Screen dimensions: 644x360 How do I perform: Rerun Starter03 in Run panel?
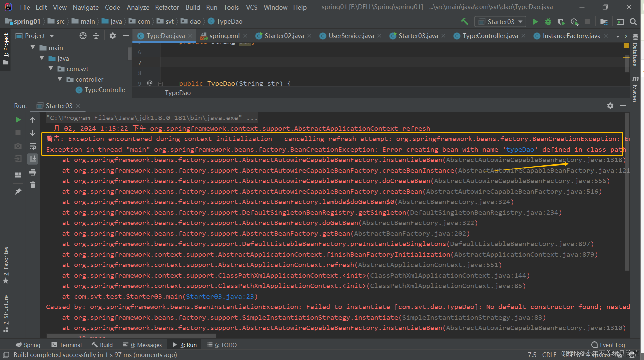18,120
